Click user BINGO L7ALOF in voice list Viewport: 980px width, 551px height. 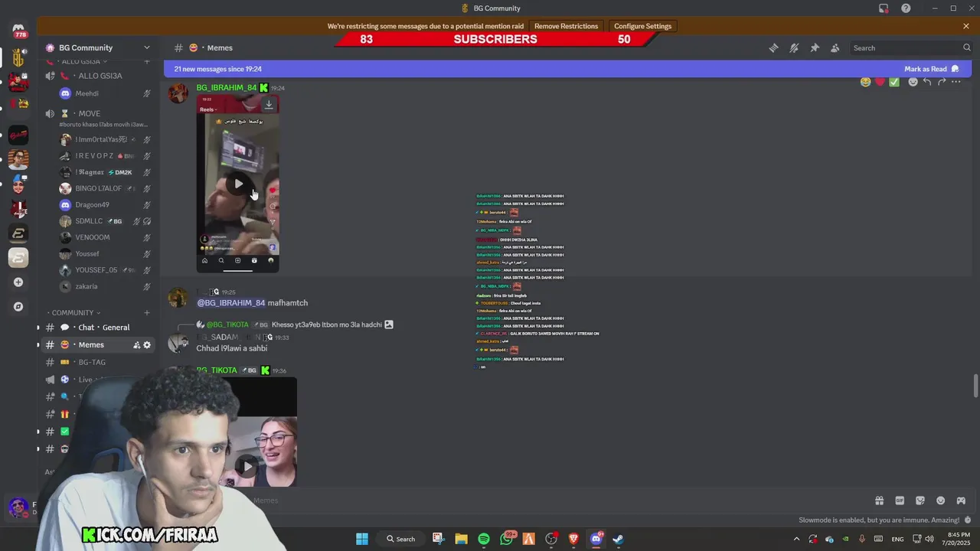pyautogui.click(x=98, y=188)
